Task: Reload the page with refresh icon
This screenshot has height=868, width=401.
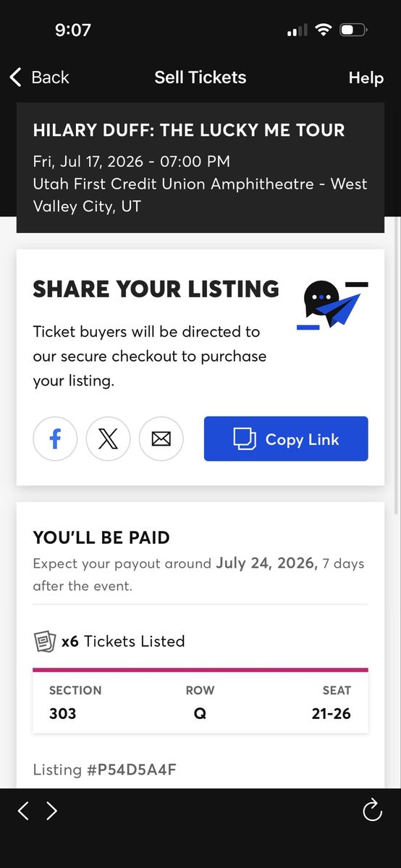Action: click(x=372, y=810)
